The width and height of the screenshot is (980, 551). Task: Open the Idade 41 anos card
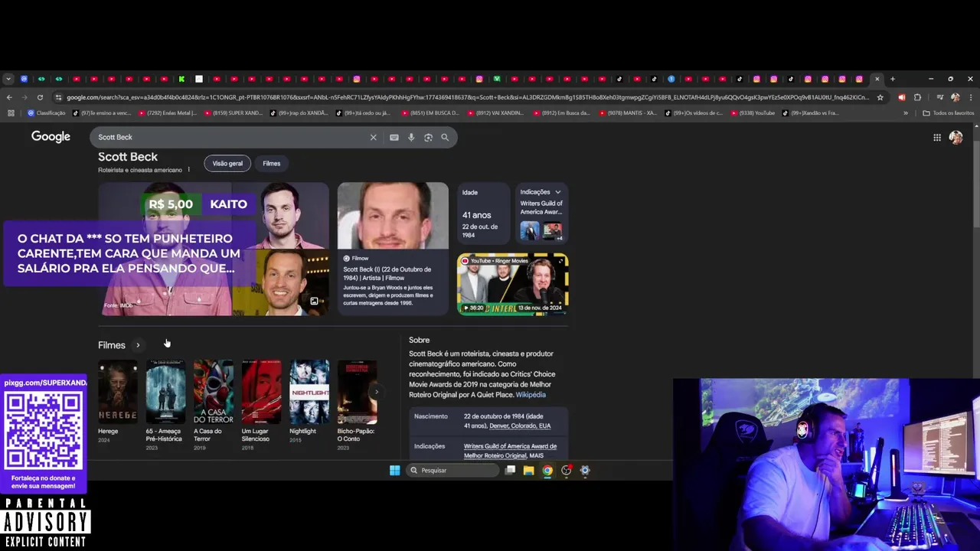(x=483, y=214)
